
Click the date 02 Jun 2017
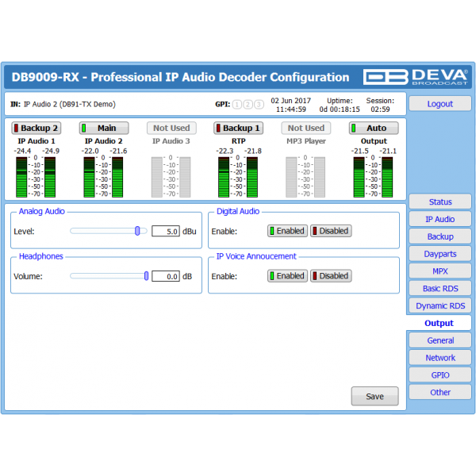click(x=291, y=101)
